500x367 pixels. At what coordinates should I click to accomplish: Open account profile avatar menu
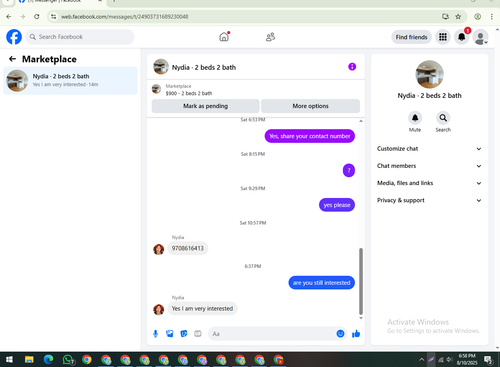click(x=481, y=37)
